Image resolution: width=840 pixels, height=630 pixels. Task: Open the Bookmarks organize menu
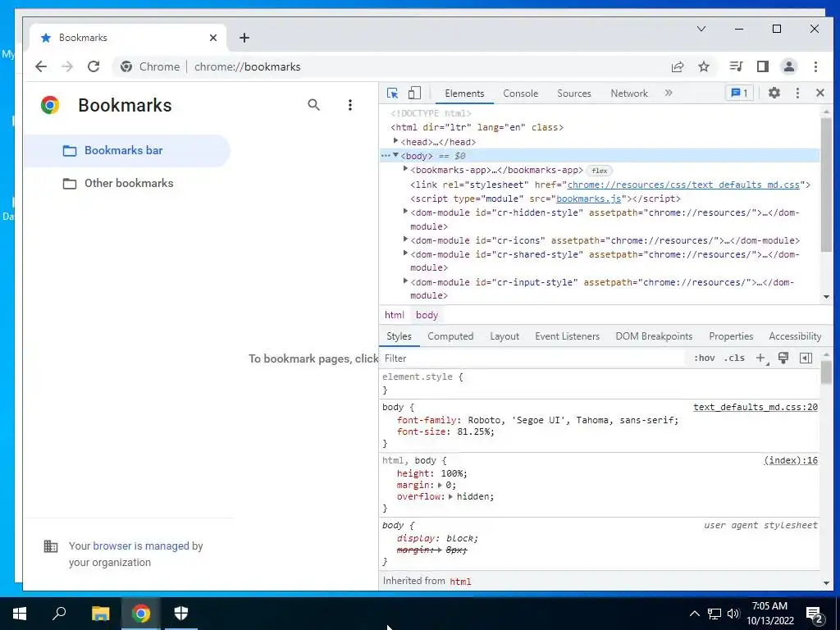349,105
